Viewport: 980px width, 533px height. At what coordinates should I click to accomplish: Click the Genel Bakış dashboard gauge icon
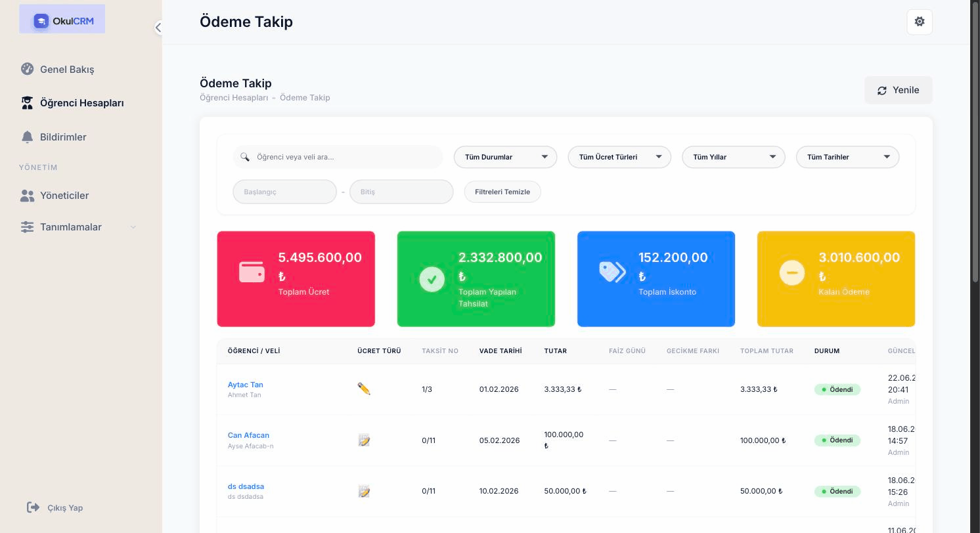point(27,69)
